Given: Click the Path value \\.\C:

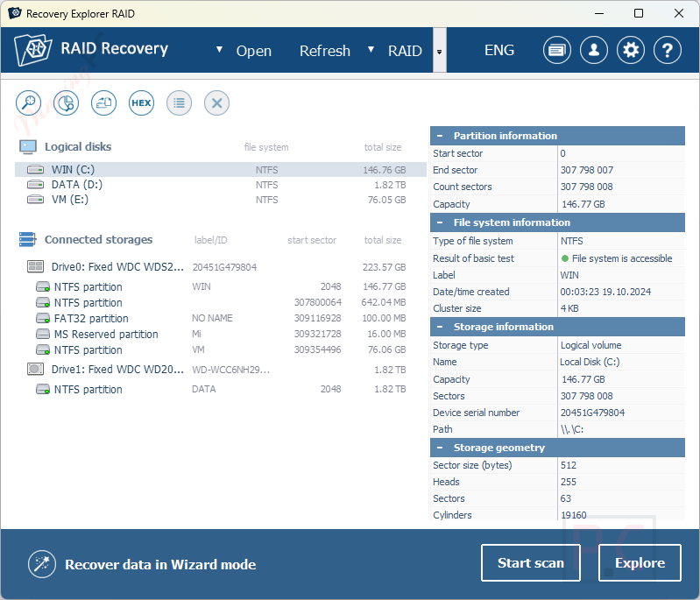Looking at the screenshot, I should click(572, 429).
